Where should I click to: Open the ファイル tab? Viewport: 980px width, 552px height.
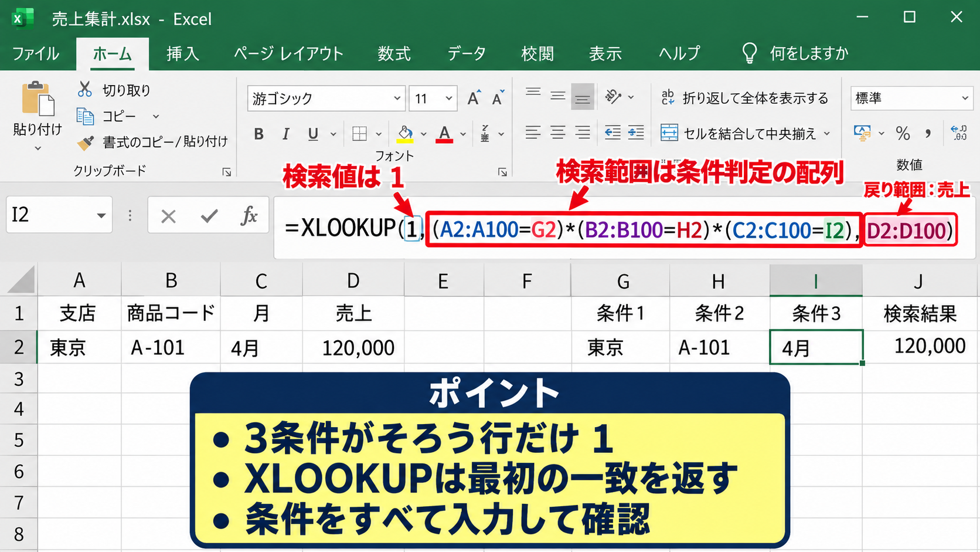[x=36, y=54]
